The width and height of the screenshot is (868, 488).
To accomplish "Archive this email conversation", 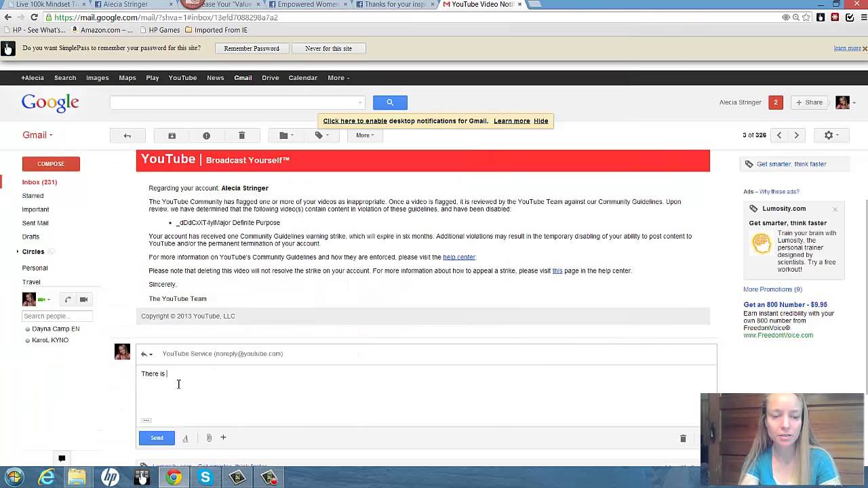I will (172, 136).
